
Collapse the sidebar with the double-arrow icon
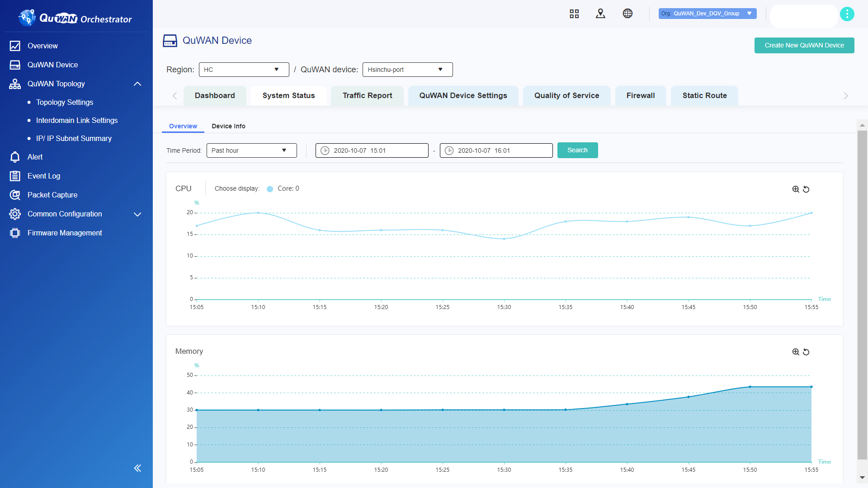click(137, 468)
